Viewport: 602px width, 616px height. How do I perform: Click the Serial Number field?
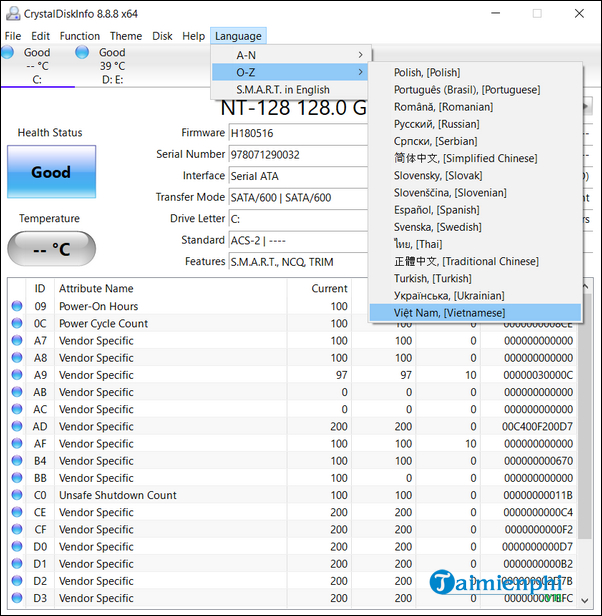coord(298,155)
